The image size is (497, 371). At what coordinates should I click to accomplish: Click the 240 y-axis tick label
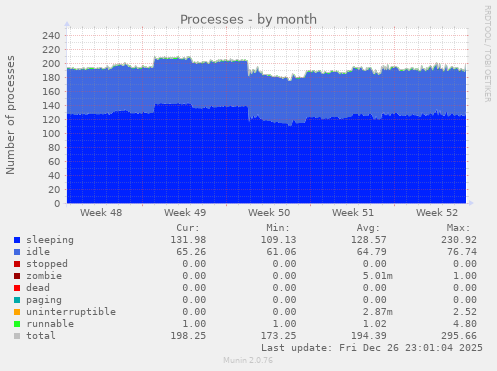point(51,36)
